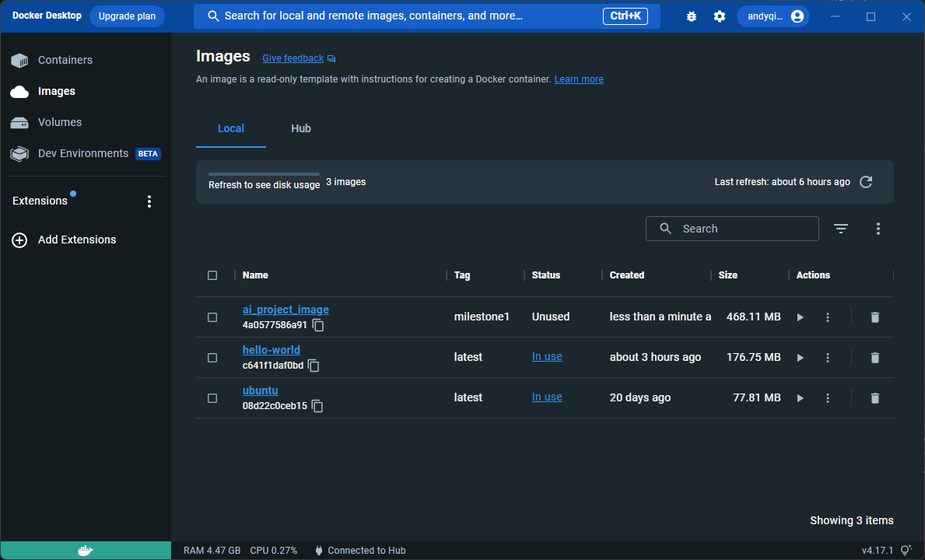Switch to the Hub tab

[x=301, y=128]
